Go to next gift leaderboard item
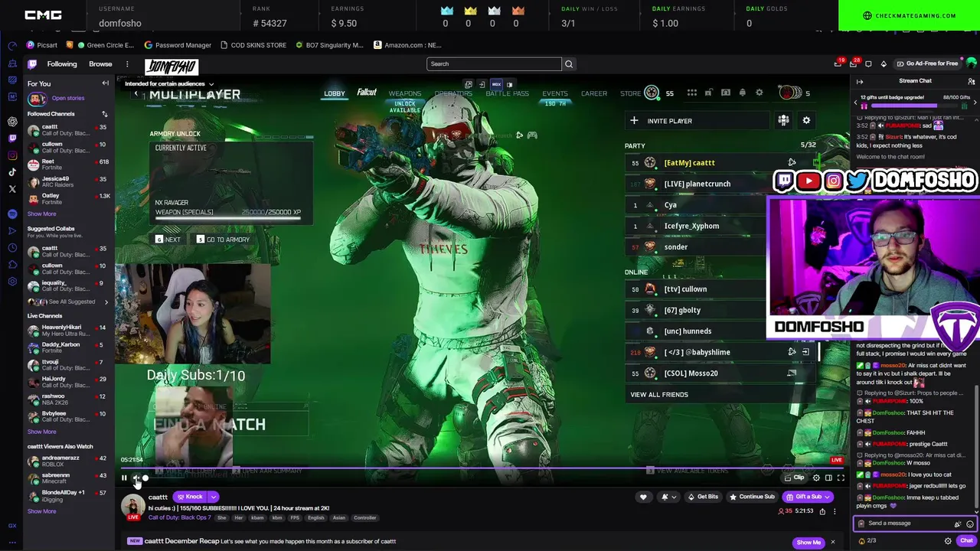This screenshot has width=980, height=551. [975, 103]
